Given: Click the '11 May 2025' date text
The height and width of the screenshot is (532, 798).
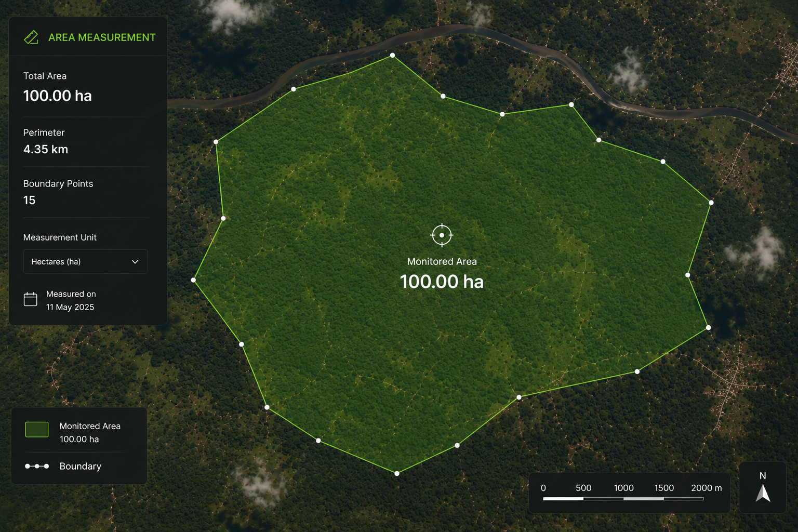Looking at the screenshot, I should point(70,307).
